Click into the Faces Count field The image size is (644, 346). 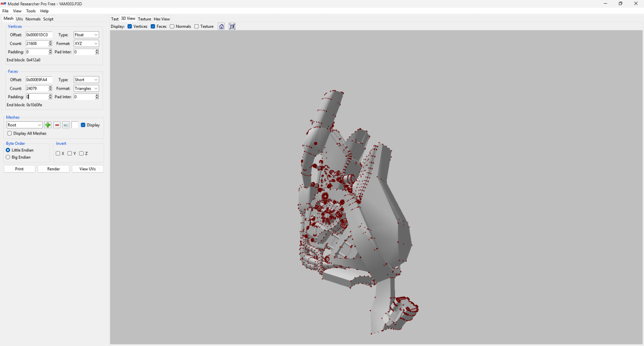[36, 89]
